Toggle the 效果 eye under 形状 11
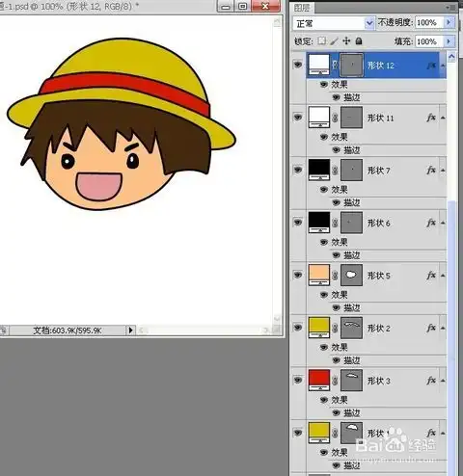463x476 pixels. coord(324,137)
